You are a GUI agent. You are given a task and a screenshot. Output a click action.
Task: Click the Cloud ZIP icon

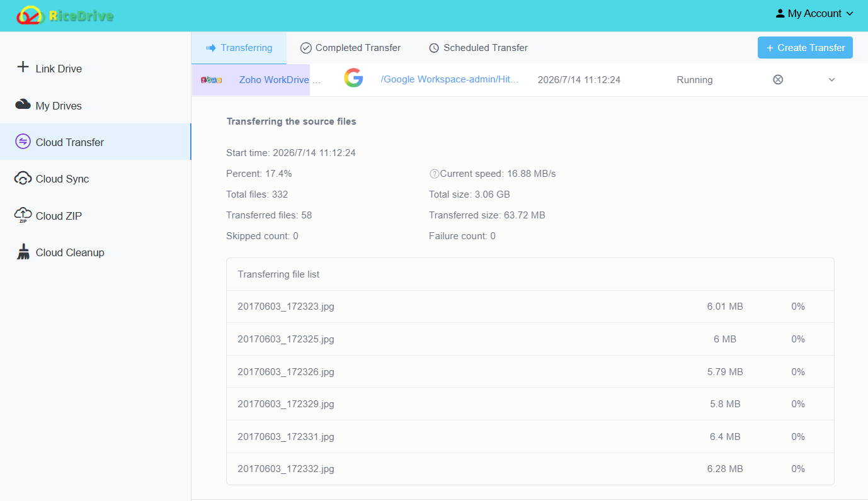point(23,215)
